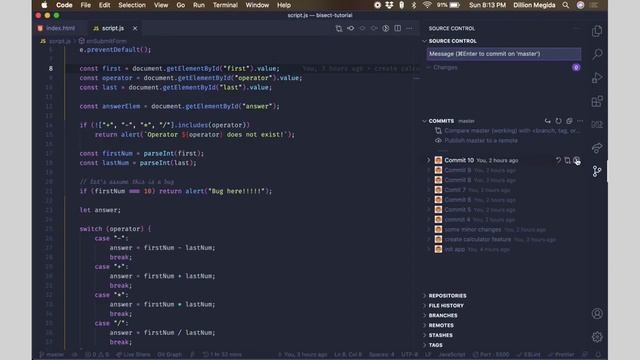The height and width of the screenshot is (360, 640).
Task: Open changes with previous revision icon
Action: [x=351, y=28]
